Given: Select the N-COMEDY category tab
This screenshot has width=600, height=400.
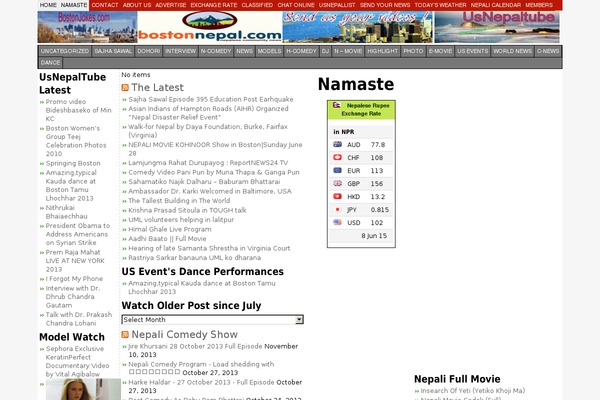Looking at the screenshot, I should pos(216,51).
